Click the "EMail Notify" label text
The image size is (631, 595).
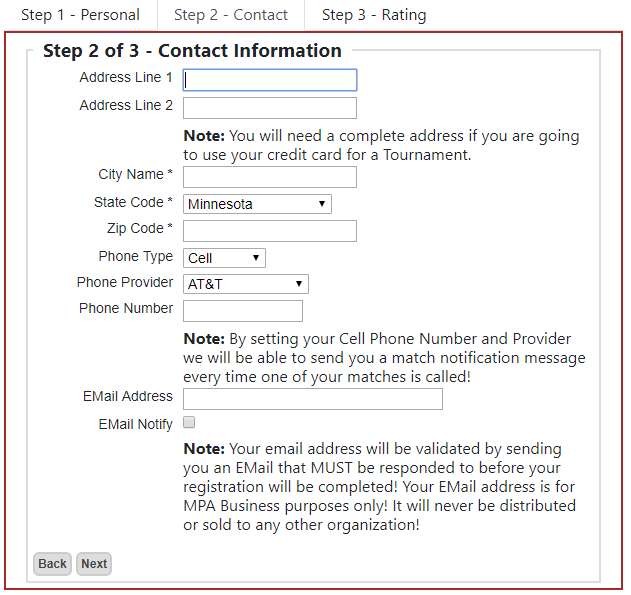point(136,424)
